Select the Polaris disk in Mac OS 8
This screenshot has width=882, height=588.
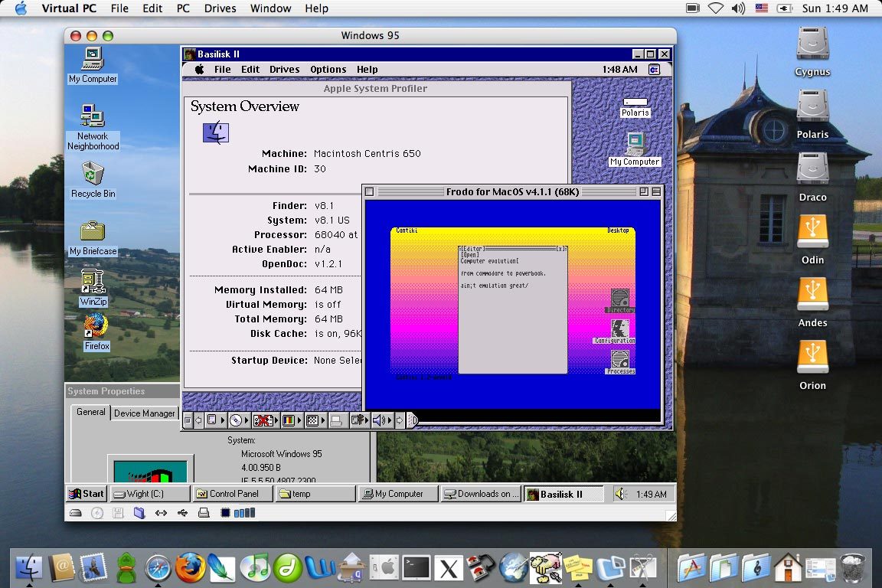(x=635, y=107)
